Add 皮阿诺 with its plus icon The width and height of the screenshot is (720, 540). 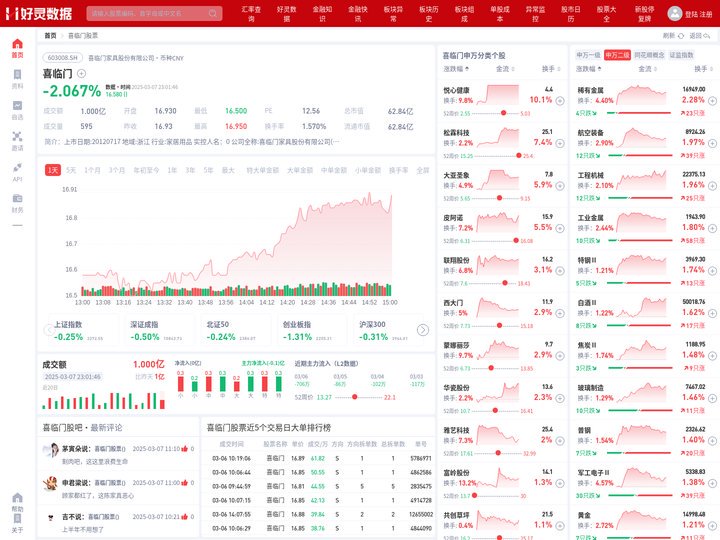(560, 228)
